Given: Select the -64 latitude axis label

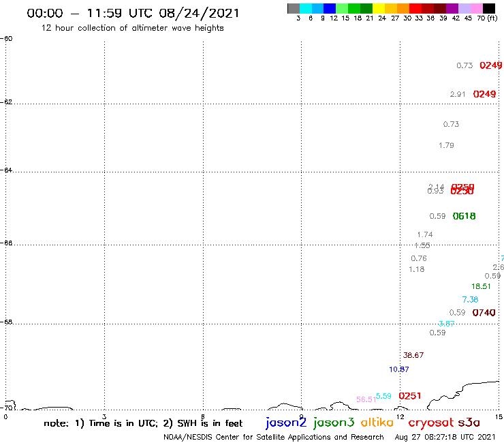Looking at the screenshot, I should pos(6,170).
